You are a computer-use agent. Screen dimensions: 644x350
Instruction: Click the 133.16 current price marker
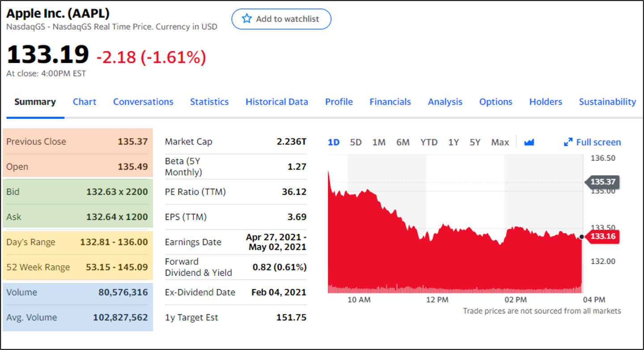point(602,236)
